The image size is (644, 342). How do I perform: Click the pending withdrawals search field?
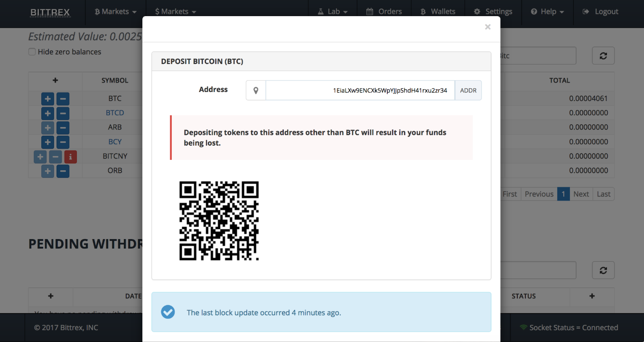coord(538,270)
